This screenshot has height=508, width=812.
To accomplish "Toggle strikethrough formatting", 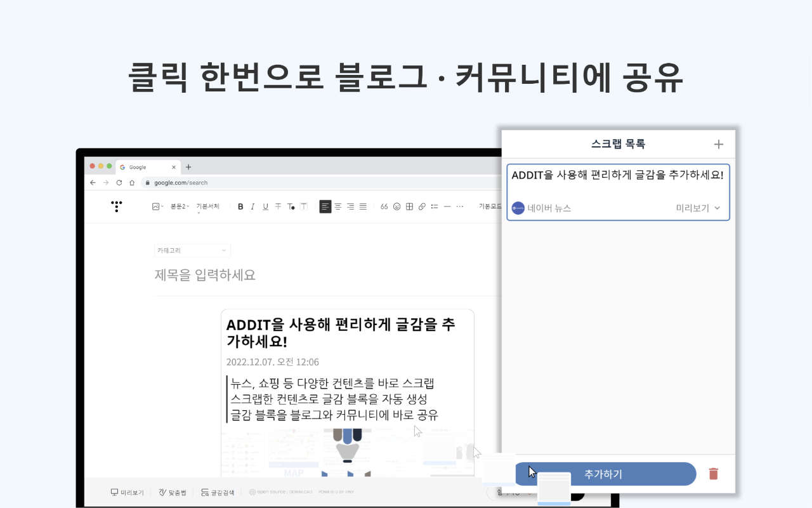I will pyautogui.click(x=278, y=206).
